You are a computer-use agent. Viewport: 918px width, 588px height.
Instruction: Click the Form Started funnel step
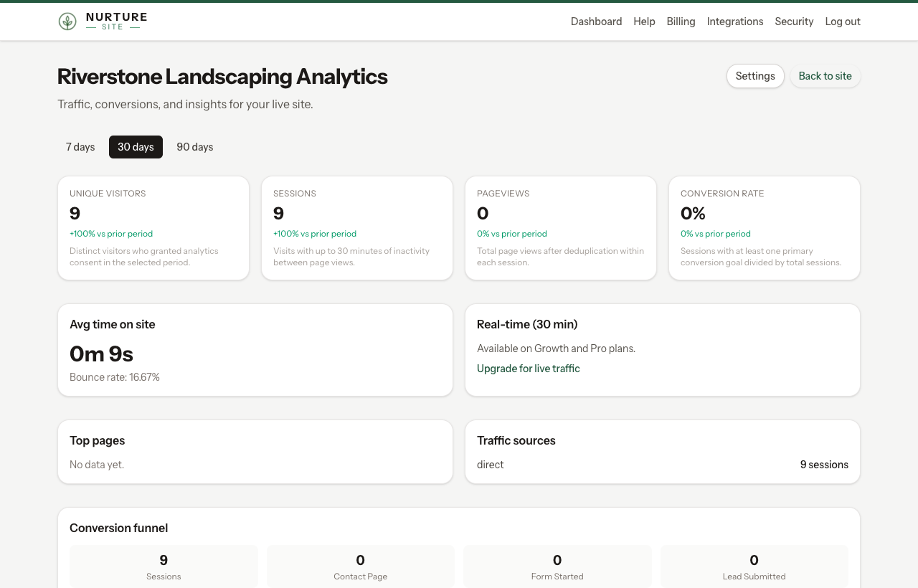point(557,566)
